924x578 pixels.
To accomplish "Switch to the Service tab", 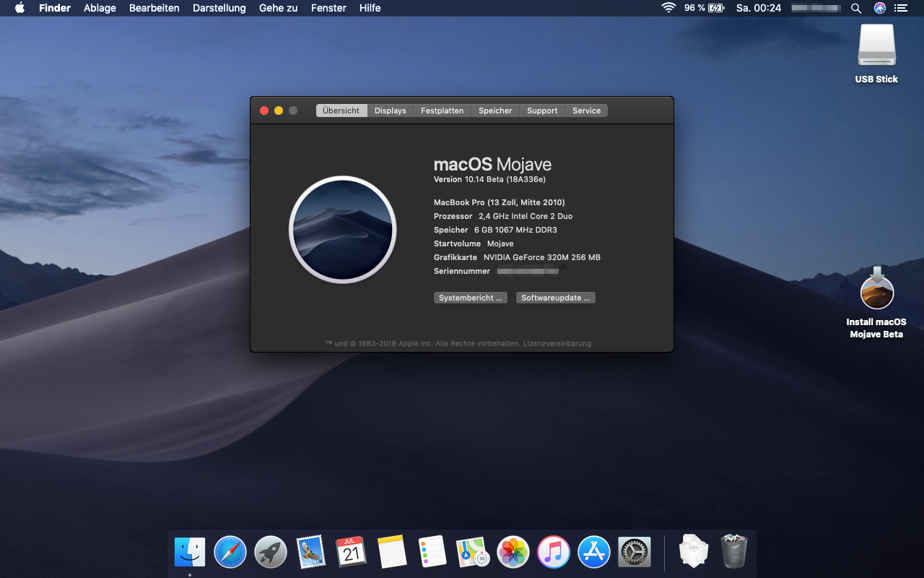I will point(586,111).
